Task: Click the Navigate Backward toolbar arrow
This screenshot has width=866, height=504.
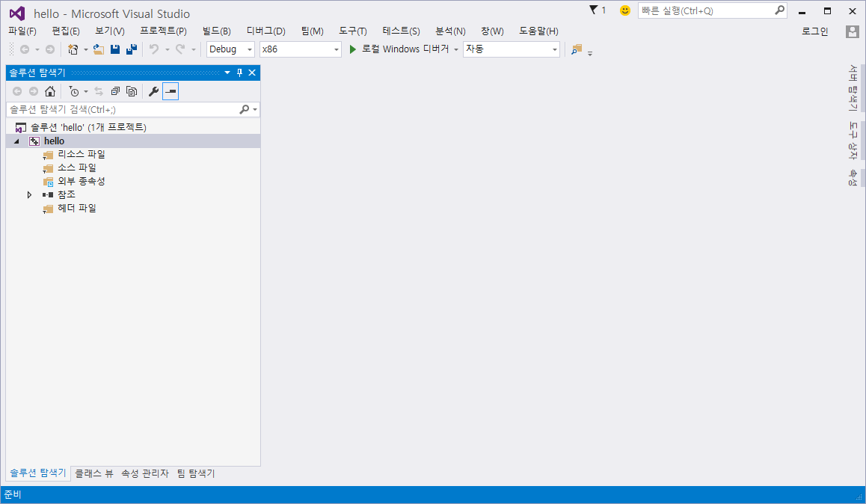Action: point(24,49)
